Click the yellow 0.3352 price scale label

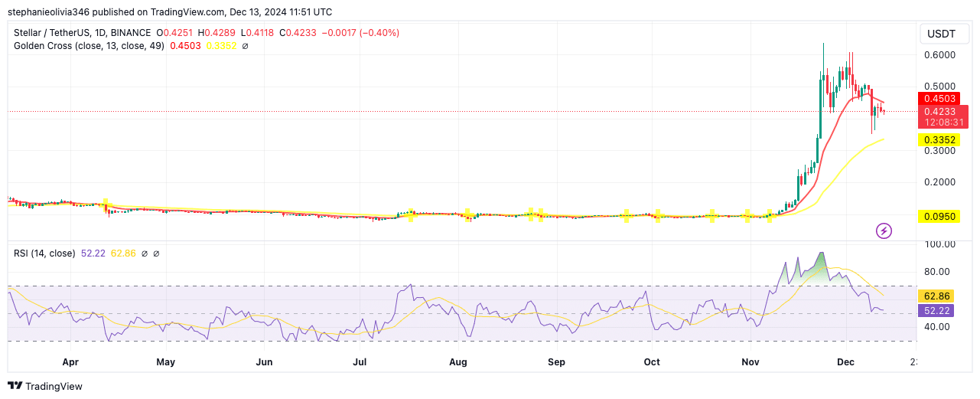[x=938, y=140]
